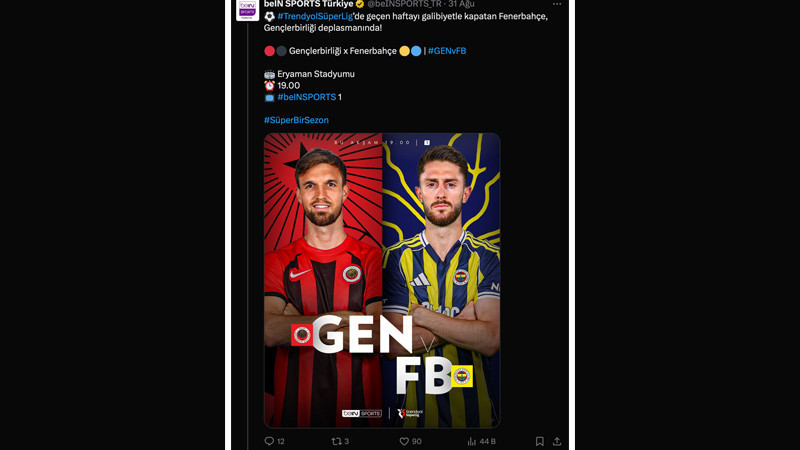Open the #beINSPORTS hashtag link

pos(307,97)
